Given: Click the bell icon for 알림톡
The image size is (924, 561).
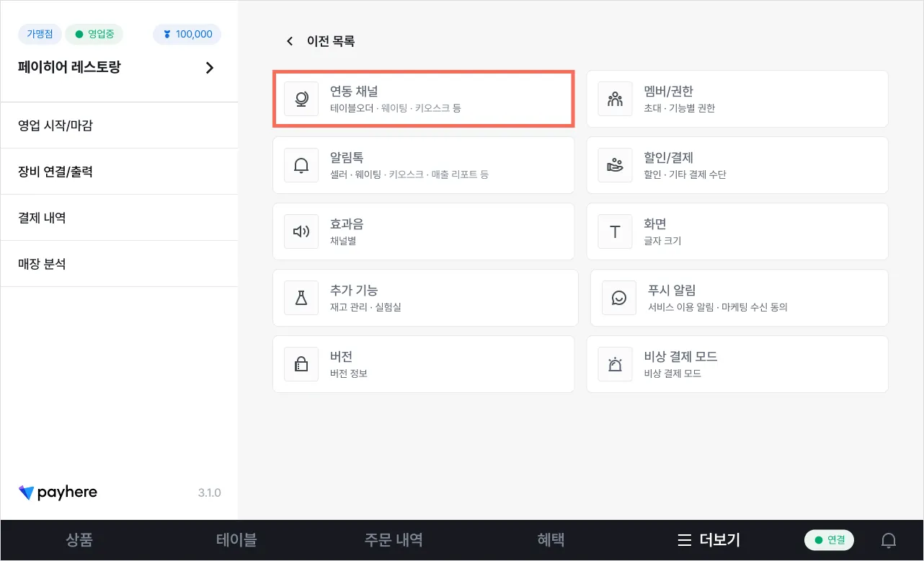Looking at the screenshot, I should (301, 166).
